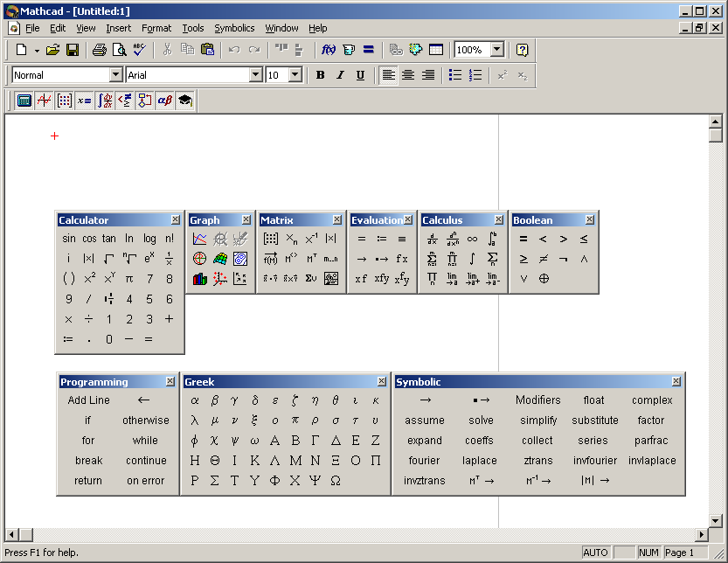Insert Definite Integral from Calculus palette
The image size is (728, 563).
(493, 239)
